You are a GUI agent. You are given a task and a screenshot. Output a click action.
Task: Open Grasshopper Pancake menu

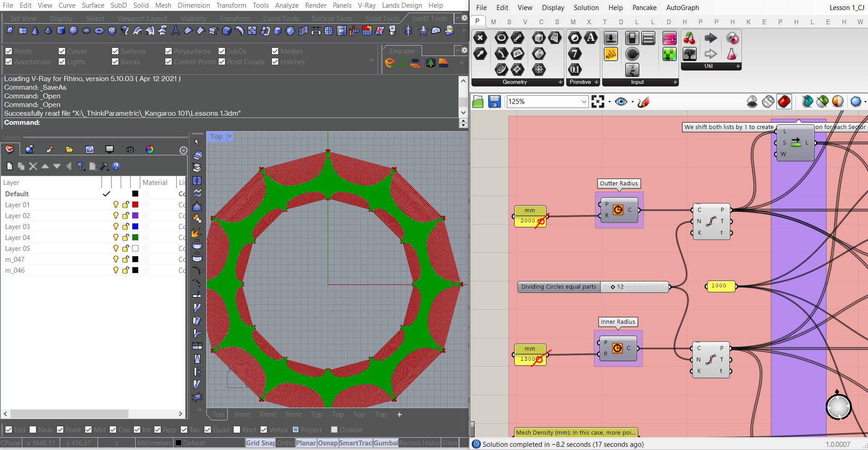644,8
